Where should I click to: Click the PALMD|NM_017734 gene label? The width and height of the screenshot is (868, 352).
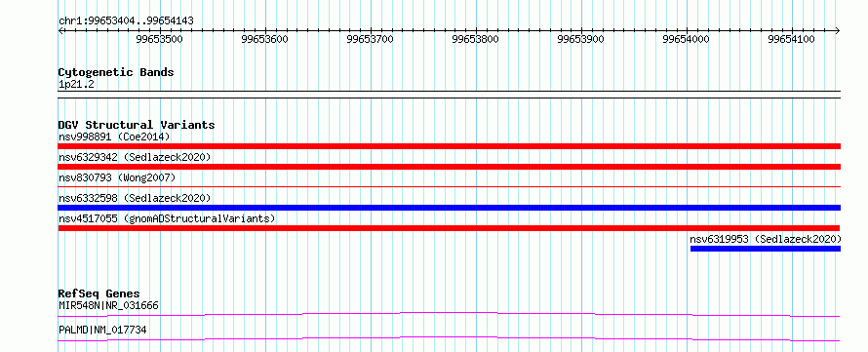point(102,330)
